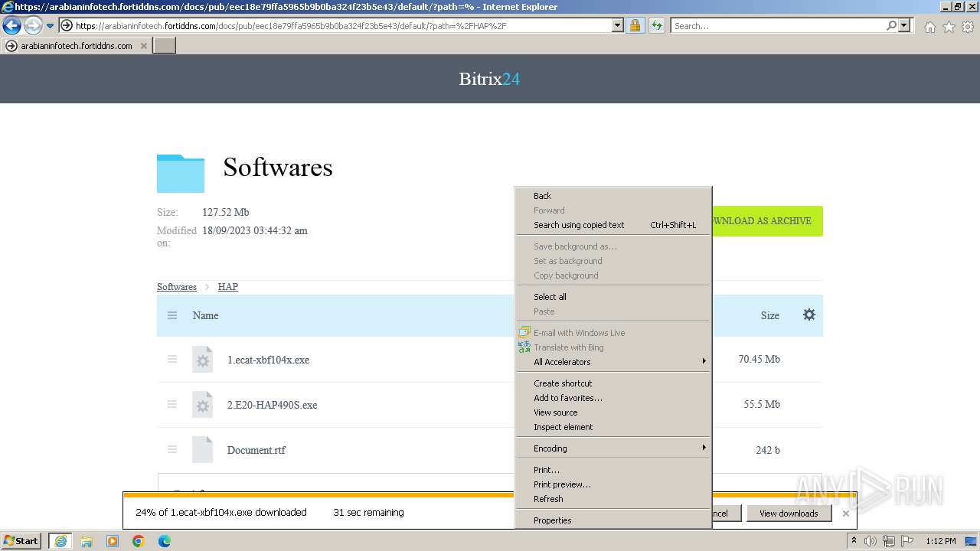The image size is (980, 551).
Task: Click the drag handle for Document.rtf row
Action: 172,449
